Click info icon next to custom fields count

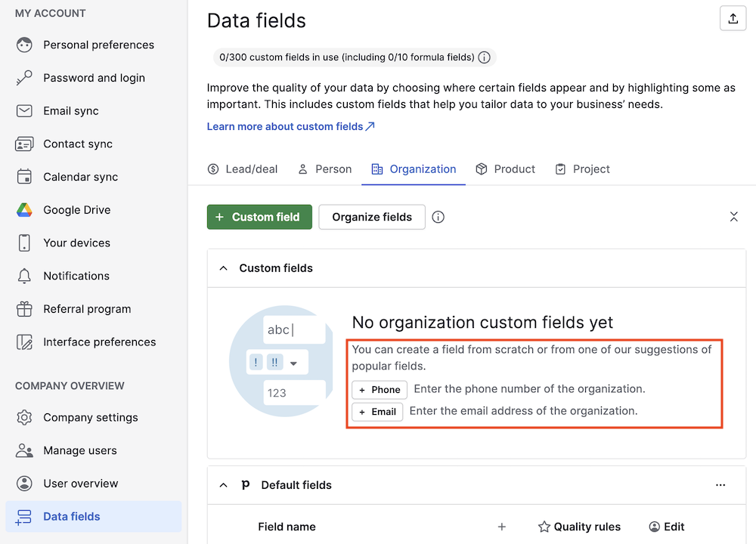tap(485, 57)
